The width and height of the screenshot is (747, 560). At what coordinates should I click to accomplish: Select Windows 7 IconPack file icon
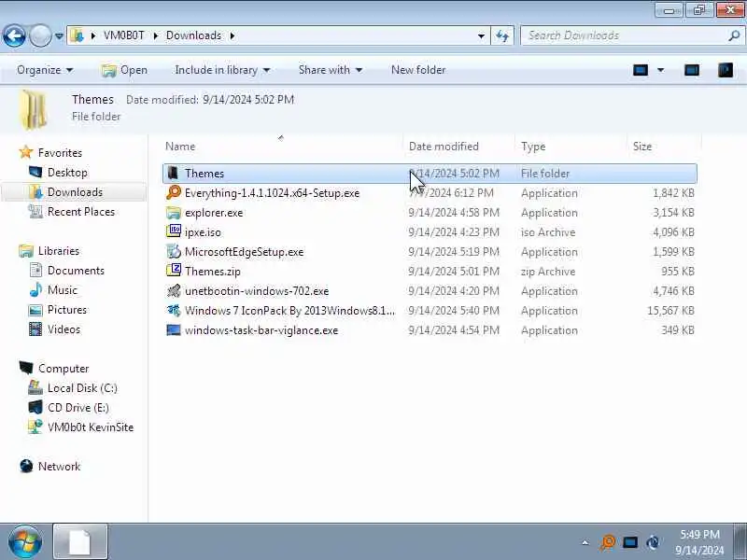[174, 311]
